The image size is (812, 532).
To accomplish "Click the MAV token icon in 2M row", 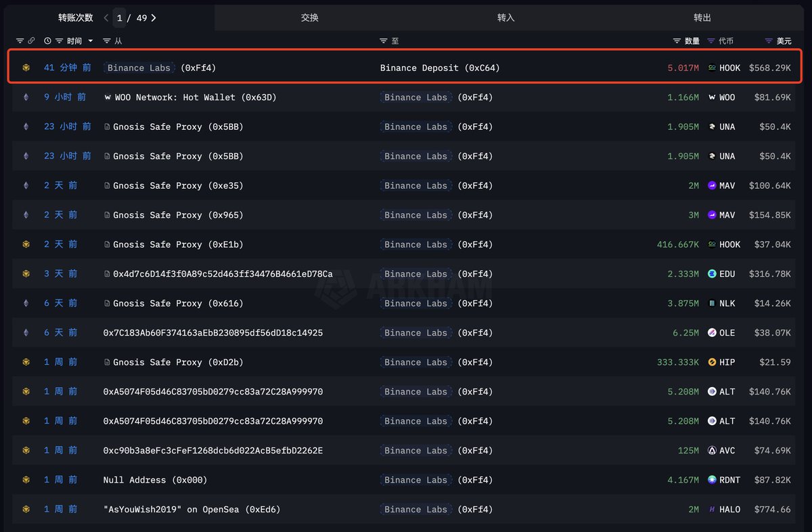I will (x=712, y=185).
